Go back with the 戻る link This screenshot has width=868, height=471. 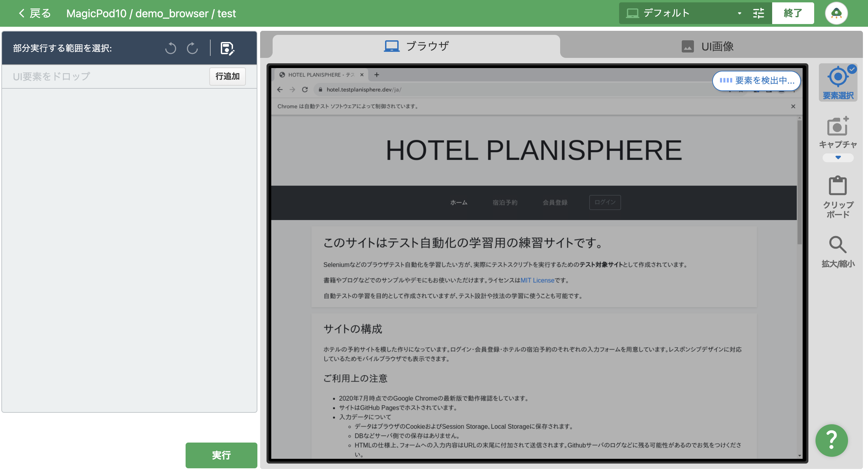tap(34, 13)
